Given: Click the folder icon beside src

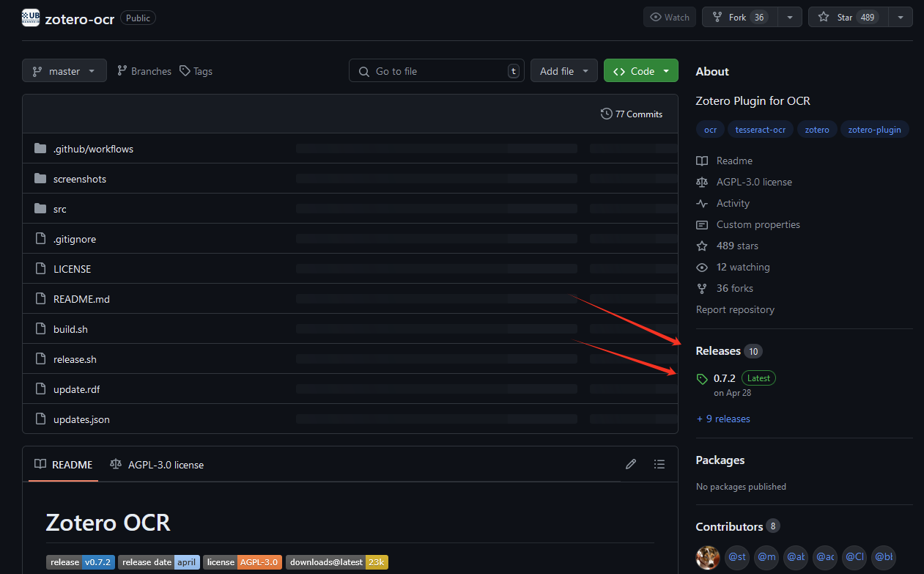Looking at the screenshot, I should pos(40,209).
